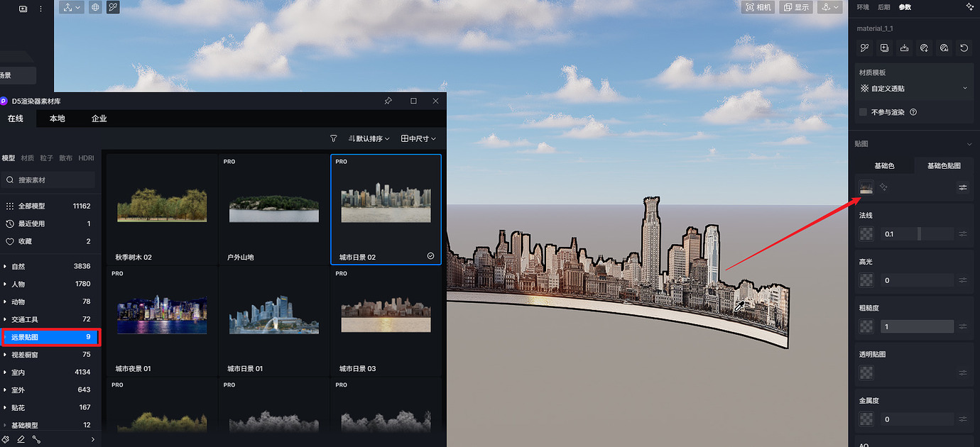Screen dimensions: 980x447
Task: Click the 相机 camera button
Action: 758,8
